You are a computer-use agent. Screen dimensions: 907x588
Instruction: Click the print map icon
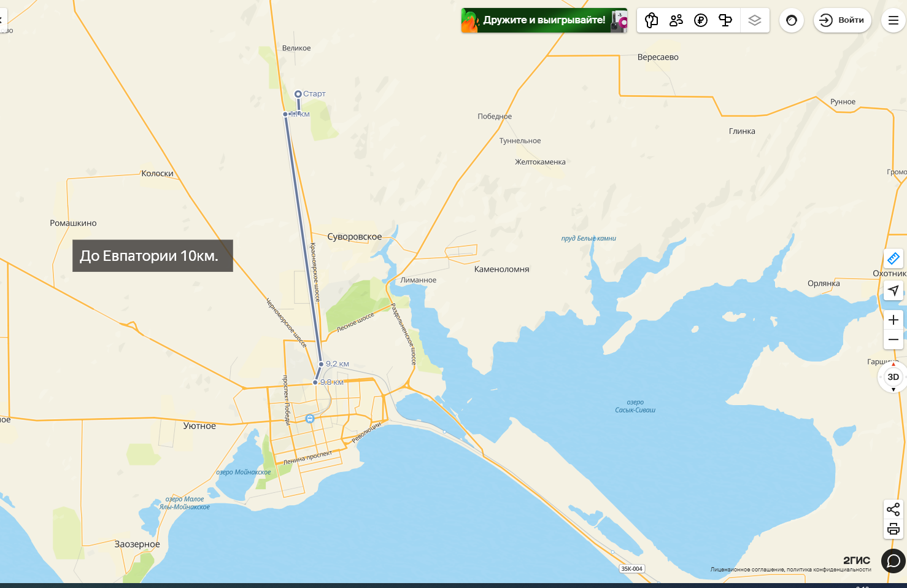coord(893,528)
